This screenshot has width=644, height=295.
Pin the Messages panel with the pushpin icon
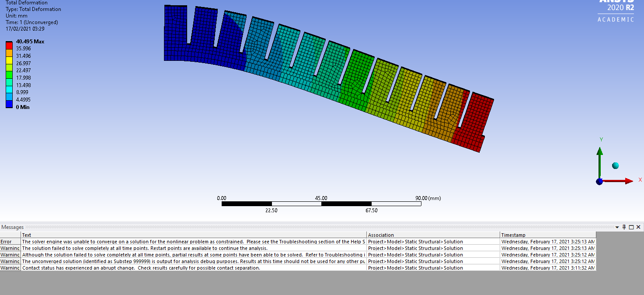[624, 227]
